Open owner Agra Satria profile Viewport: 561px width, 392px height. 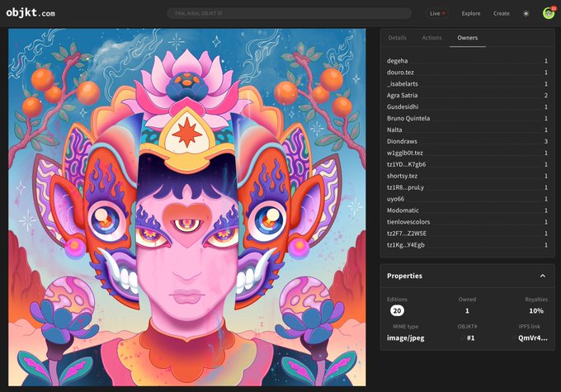tap(402, 95)
